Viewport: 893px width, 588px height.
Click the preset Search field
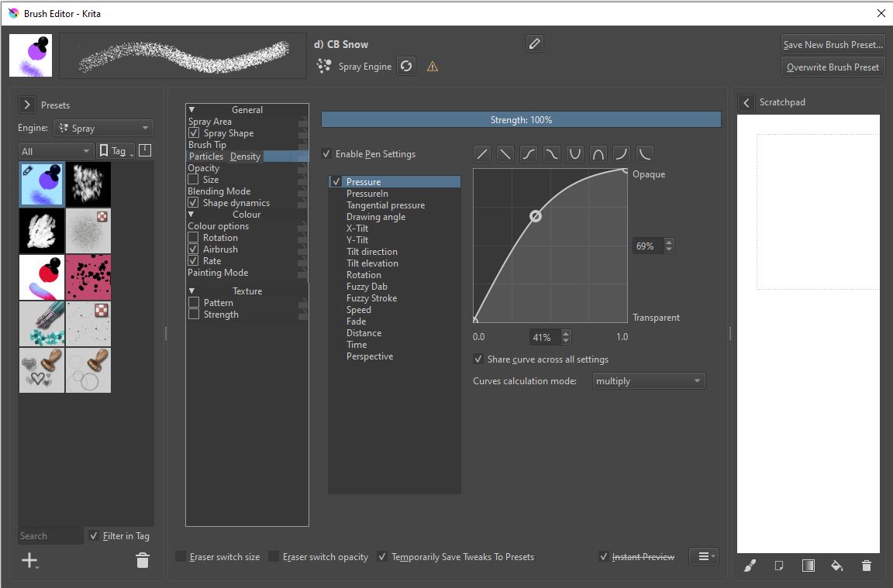tap(50, 535)
